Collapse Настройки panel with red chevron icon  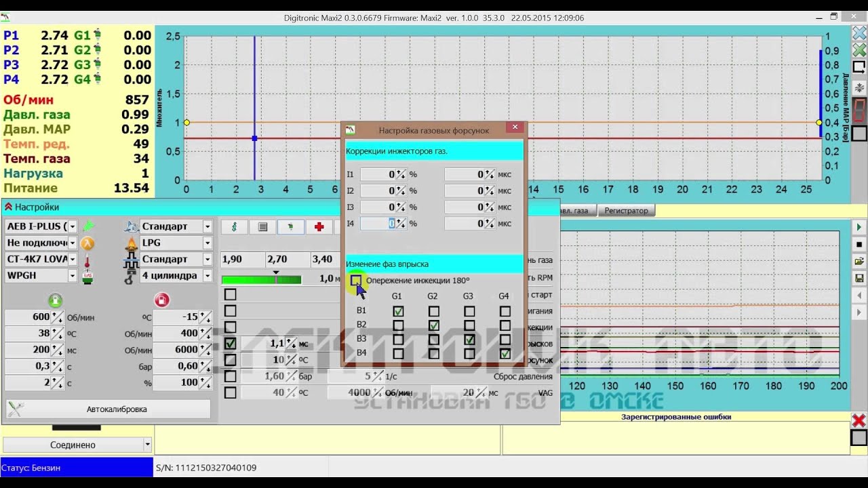8,207
